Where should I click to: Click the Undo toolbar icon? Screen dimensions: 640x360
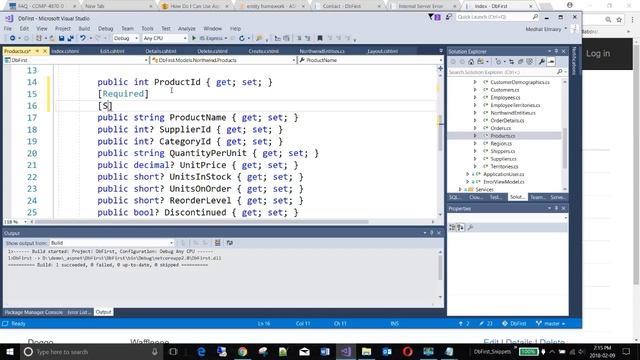click(83, 38)
